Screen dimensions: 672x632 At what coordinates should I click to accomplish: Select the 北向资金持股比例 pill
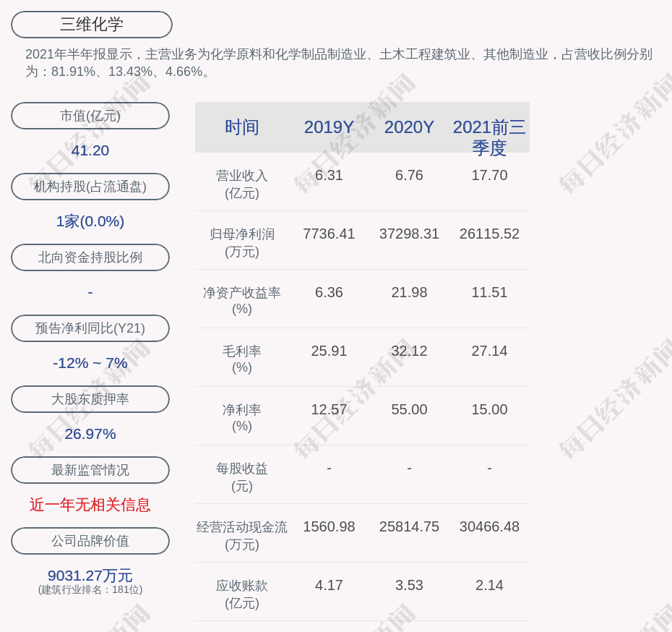point(90,257)
